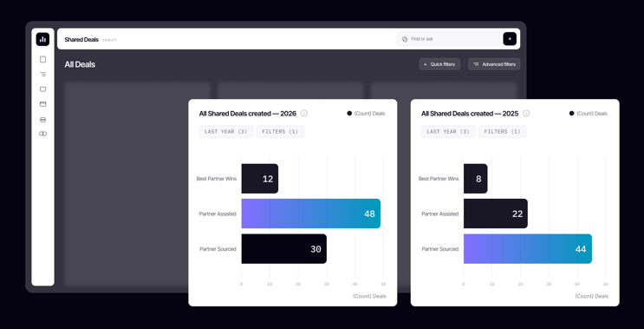This screenshot has width=644, height=329.
Task: Open the window panel icon in sidebar
Action: pos(42,104)
